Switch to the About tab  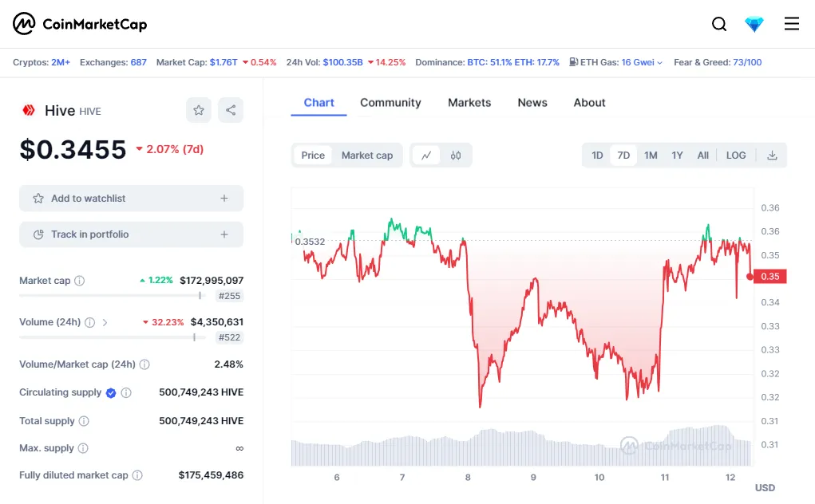click(x=589, y=103)
